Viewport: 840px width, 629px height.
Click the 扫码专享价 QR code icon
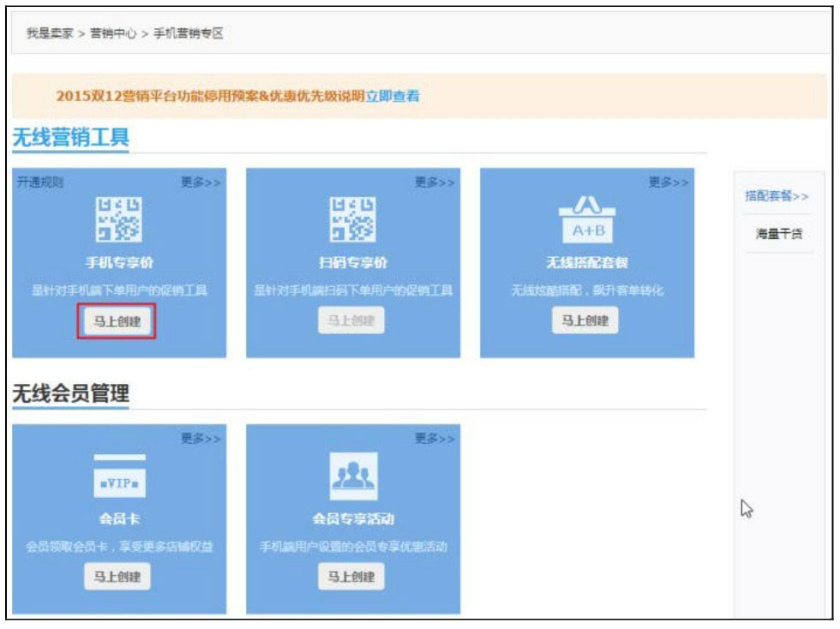[353, 216]
